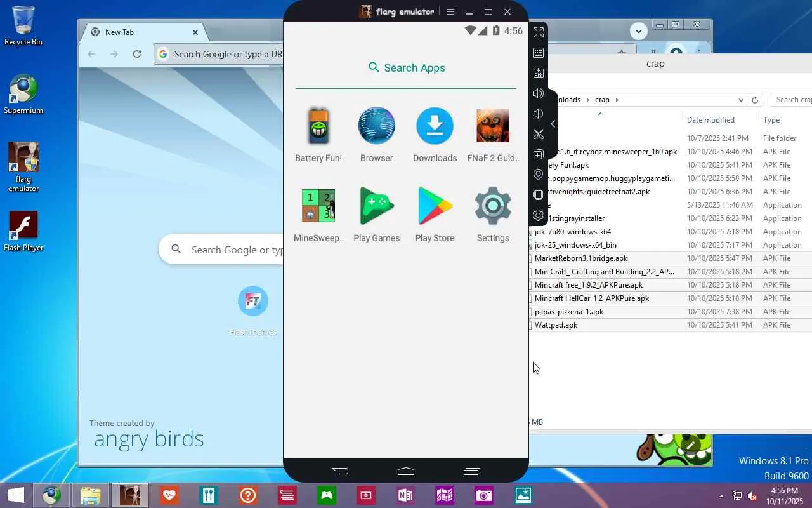This screenshot has width=812, height=508.
Task: Close the New Tab browser tab
Action: (195, 32)
